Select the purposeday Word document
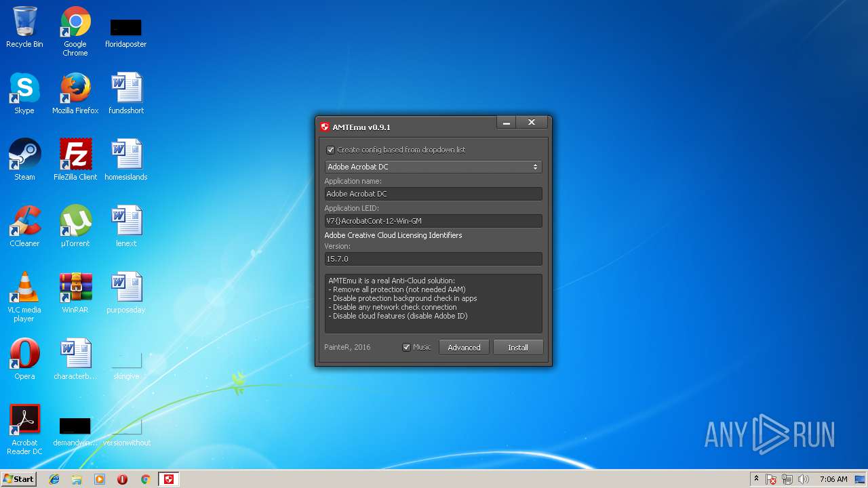Screen dimensions: 868x488 click(x=126, y=293)
